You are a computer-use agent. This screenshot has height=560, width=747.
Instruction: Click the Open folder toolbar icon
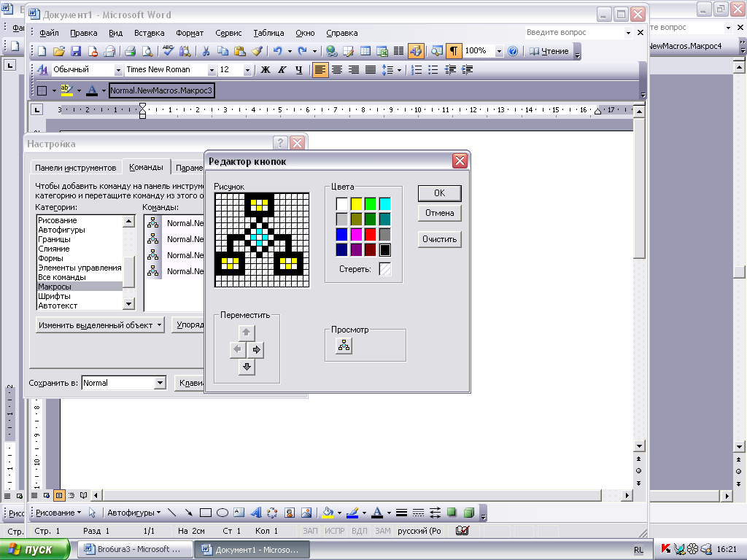point(58,51)
